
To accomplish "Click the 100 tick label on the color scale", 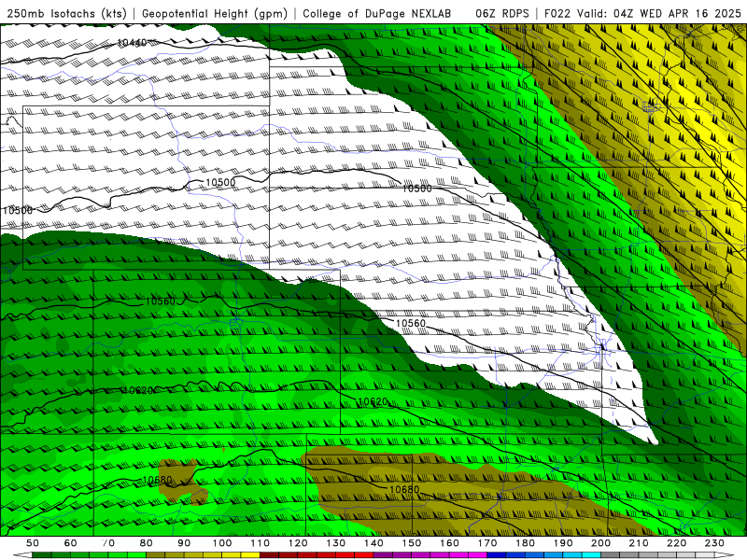I will click(222, 543).
